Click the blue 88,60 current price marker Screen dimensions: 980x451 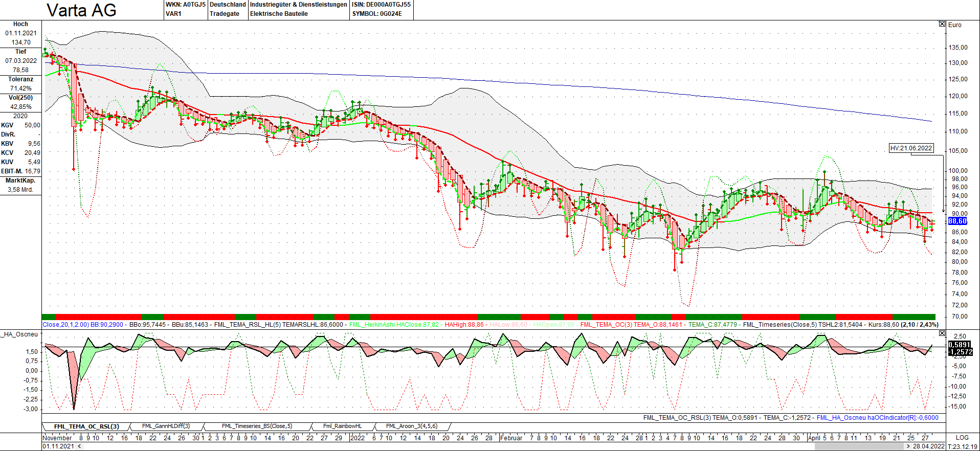pyautogui.click(x=957, y=221)
